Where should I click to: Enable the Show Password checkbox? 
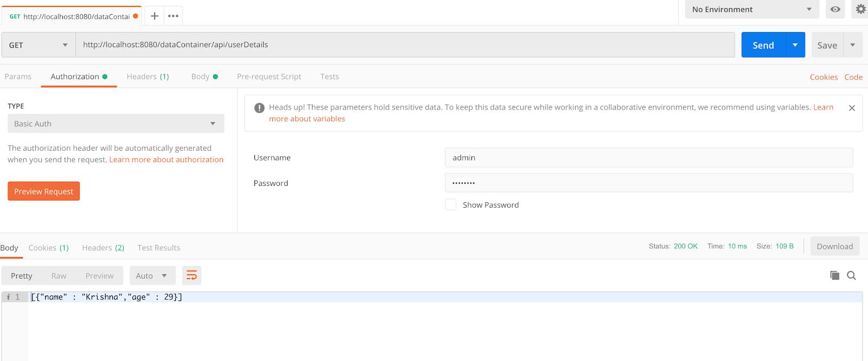coord(450,204)
